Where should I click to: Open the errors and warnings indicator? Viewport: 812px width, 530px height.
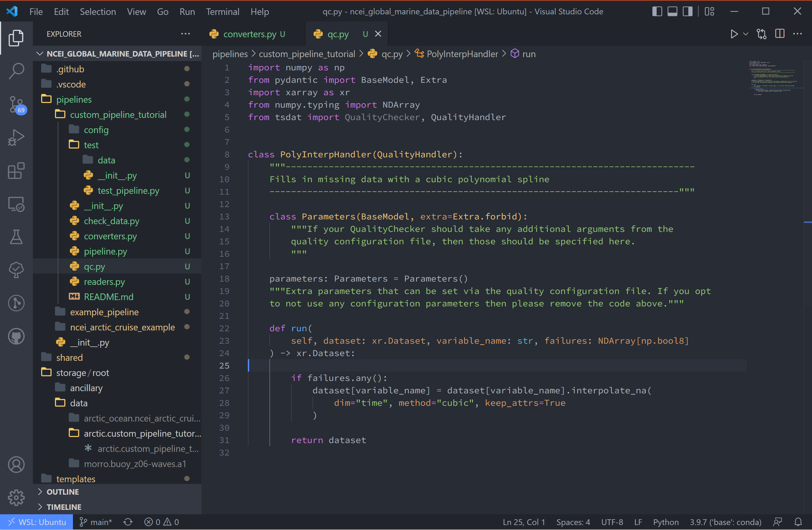(x=161, y=522)
